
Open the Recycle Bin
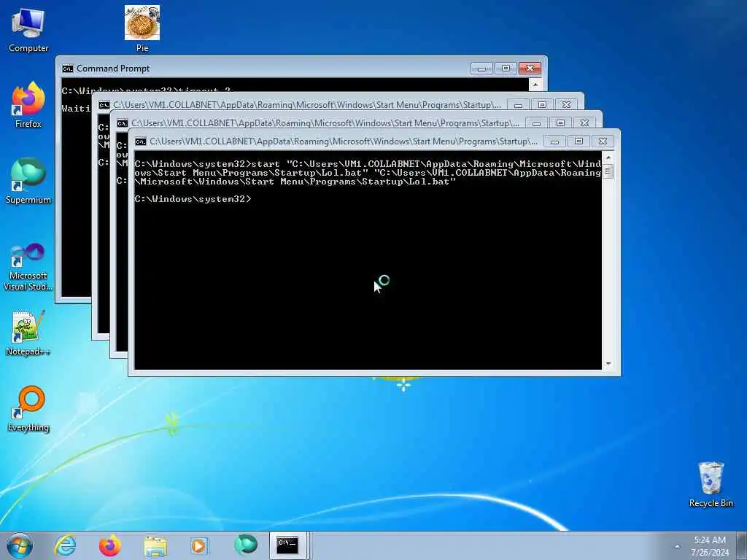(711, 484)
